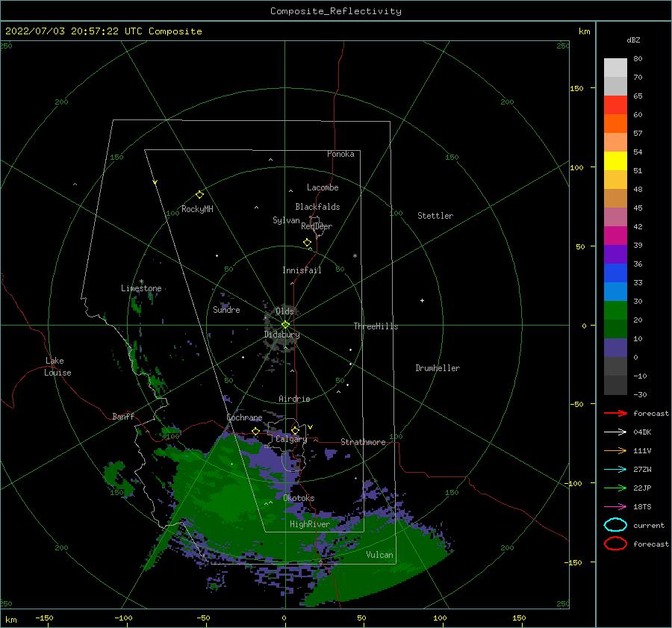672x628 pixels.
Task: Click the 65 dBZ red color swatch
Action: tap(615, 105)
